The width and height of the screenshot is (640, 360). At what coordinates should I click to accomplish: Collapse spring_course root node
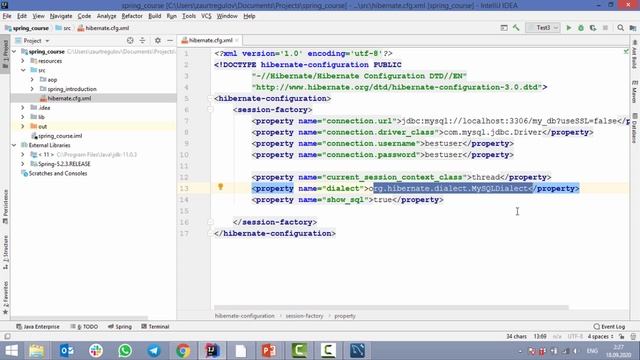pyautogui.click(x=14, y=51)
